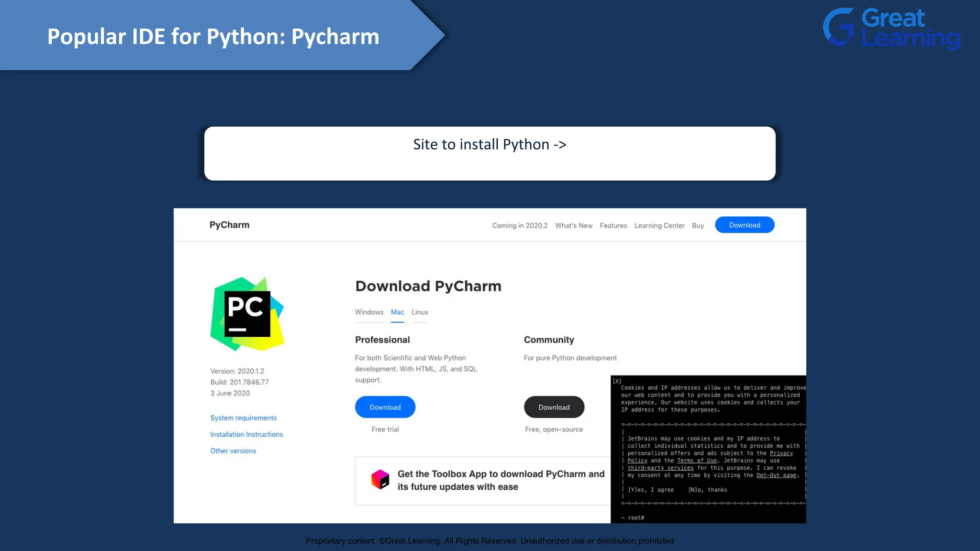The image size is (980, 551).
Task: Click the PyCharm PC logo icon
Action: (247, 314)
